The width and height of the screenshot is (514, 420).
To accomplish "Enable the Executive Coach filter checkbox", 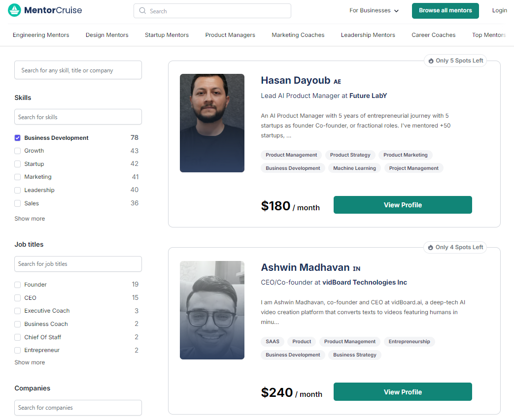I will pos(17,311).
